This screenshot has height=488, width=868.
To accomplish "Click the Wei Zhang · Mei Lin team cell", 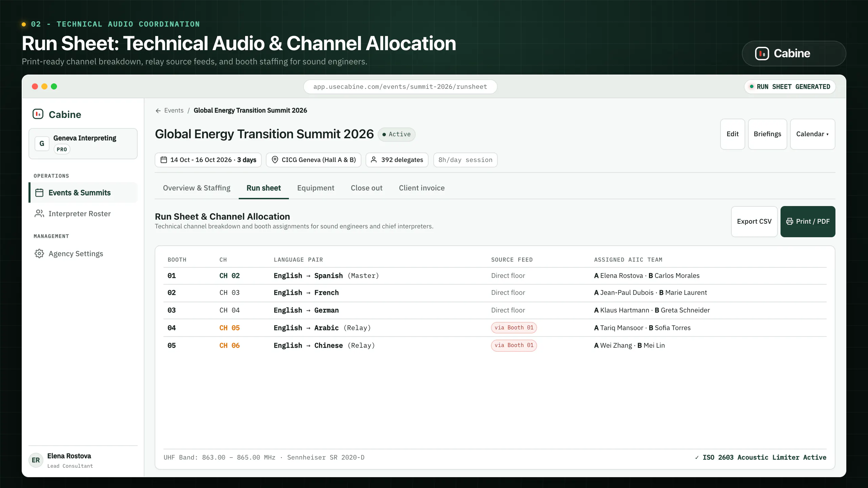I will (629, 346).
